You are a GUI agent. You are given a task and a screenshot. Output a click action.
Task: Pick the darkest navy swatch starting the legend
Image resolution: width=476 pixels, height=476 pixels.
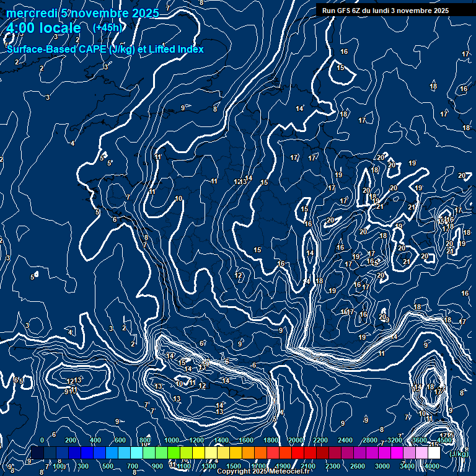click(37, 452)
